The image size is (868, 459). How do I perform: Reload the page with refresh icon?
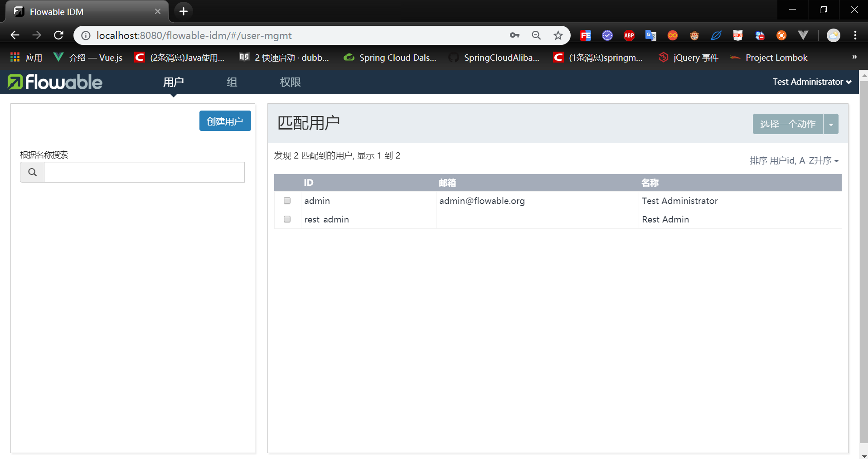coord(58,35)
